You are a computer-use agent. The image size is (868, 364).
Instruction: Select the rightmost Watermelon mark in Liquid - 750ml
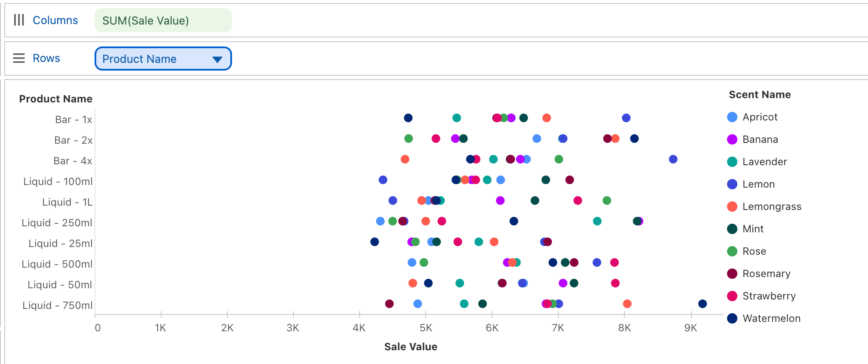pos(703,304)
